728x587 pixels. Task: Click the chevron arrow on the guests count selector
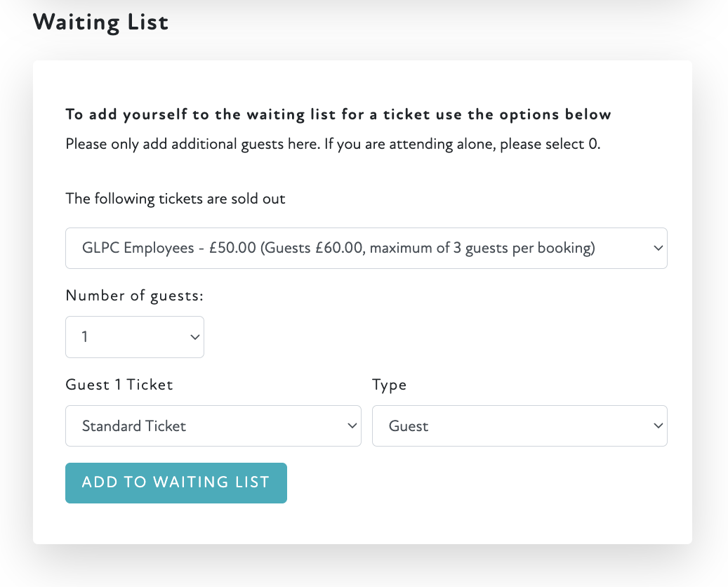pos(194,337)
